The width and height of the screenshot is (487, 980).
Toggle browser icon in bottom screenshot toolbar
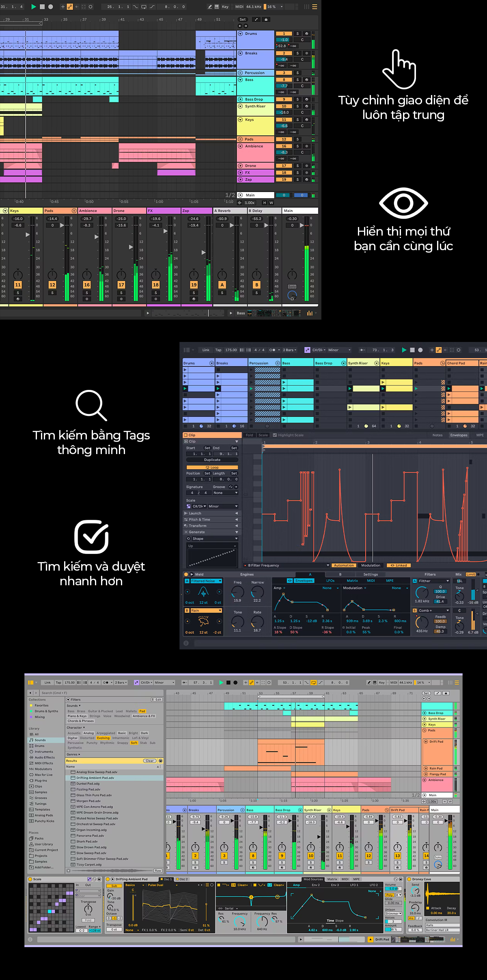(x=31, y=683)
